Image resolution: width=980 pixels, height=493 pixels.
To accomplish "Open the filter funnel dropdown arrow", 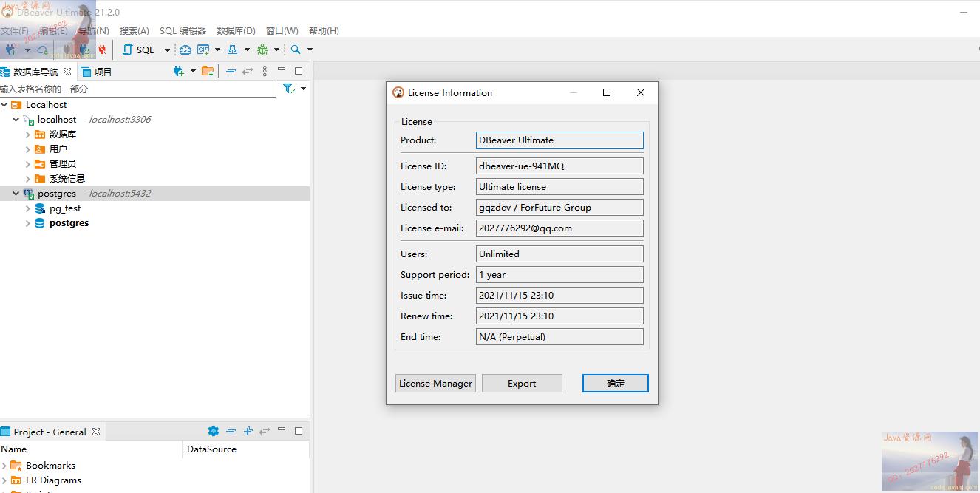I will click(x=303, y=88).
